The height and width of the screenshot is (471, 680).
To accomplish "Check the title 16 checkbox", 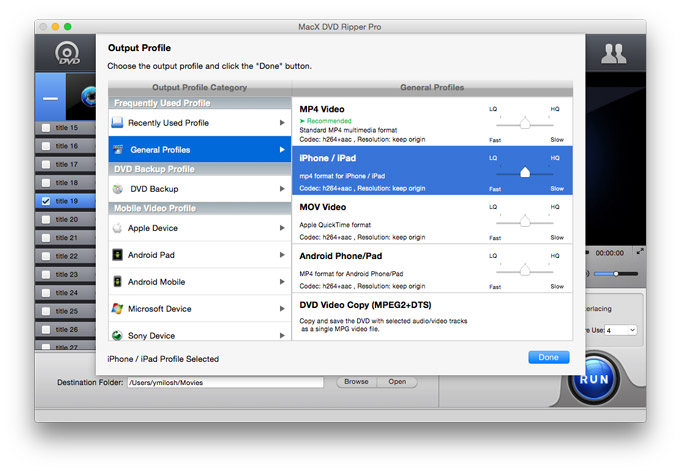I will point(46,146).
